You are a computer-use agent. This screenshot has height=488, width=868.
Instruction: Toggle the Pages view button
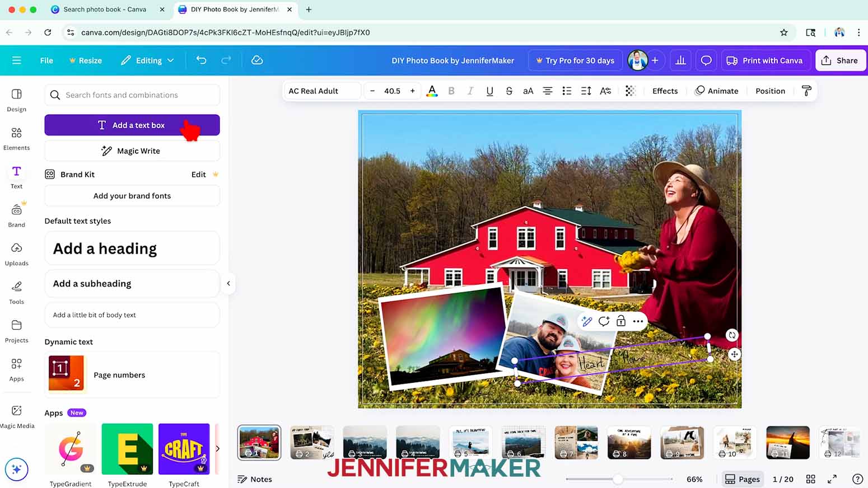743,479
